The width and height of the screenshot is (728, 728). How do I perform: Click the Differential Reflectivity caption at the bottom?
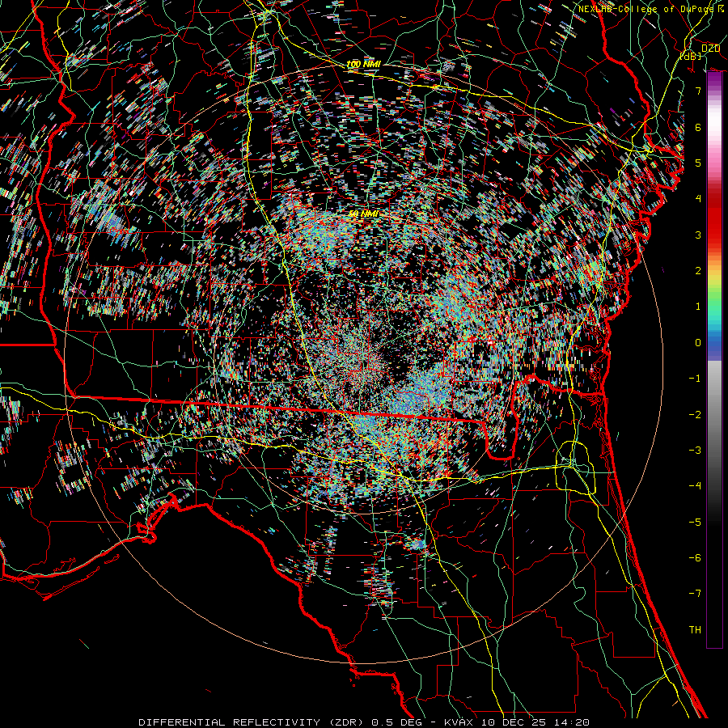[364, 722]
